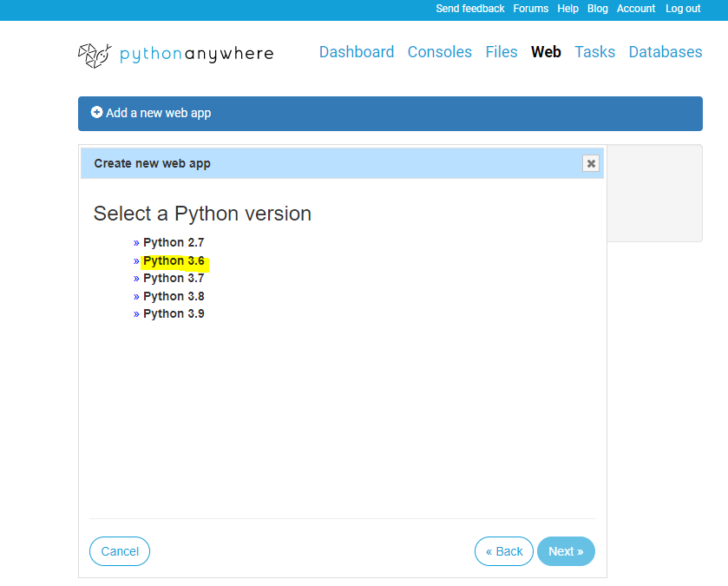
Task: Open the Send feedback link
Action: [x=469, y=9]
